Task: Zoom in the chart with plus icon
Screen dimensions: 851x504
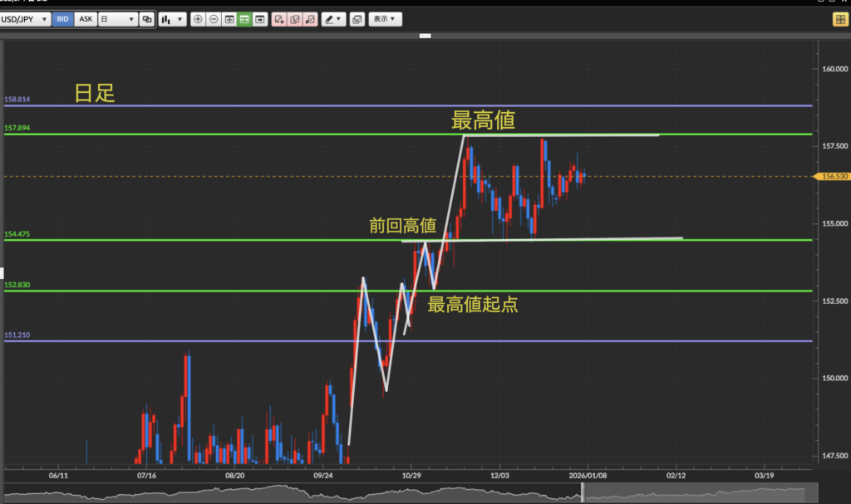Action: [x=198, y=19]
